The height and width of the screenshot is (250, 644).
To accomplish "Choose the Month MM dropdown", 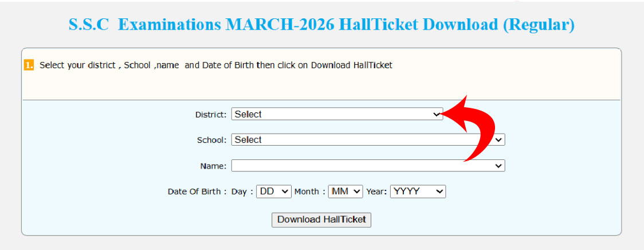I will click(x=345, y=192).
